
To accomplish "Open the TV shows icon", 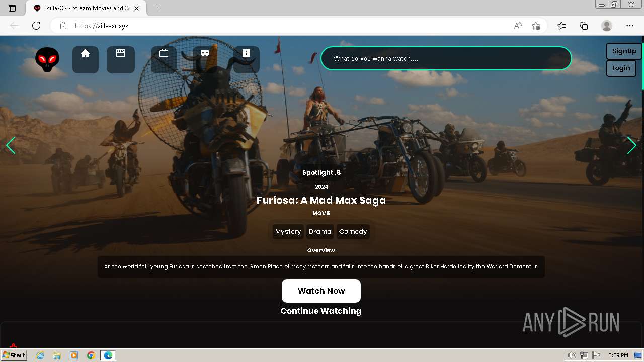I will [x=164, y=60].
